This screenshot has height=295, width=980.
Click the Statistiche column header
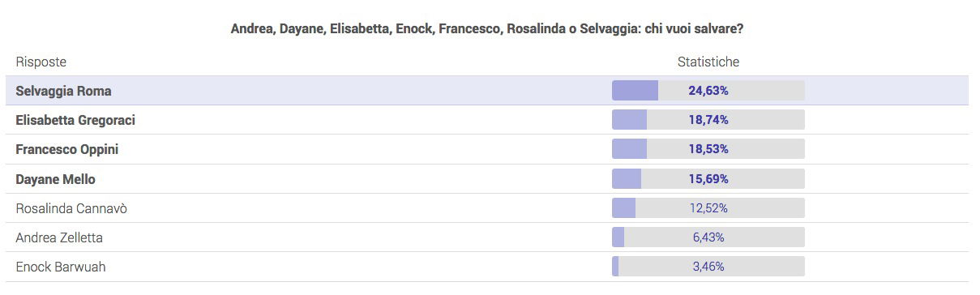708,62
